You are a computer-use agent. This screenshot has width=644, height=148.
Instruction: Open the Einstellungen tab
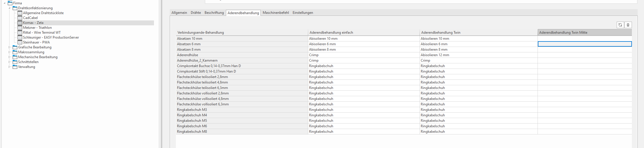click(x=303, y=13)
